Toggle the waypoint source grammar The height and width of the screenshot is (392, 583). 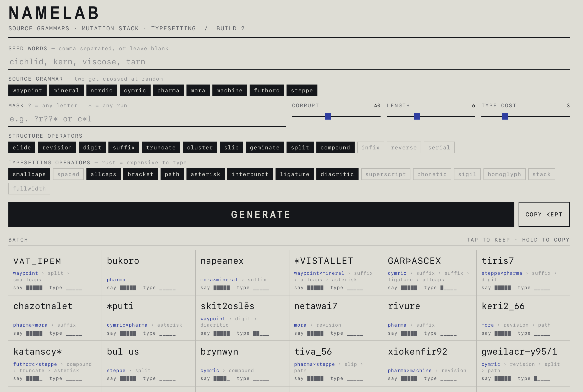(x=27, y=91)
